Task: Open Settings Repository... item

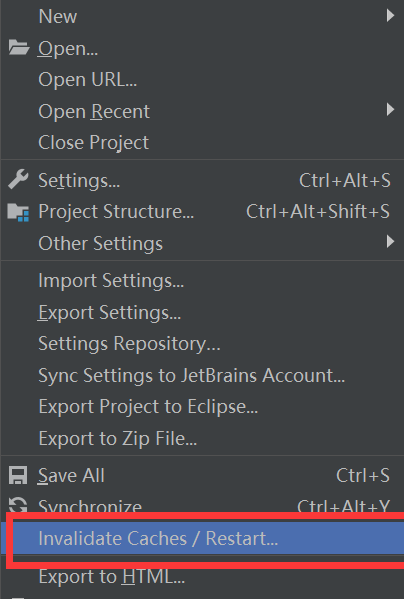Action: pyautogui.click(x=129, y=344)
